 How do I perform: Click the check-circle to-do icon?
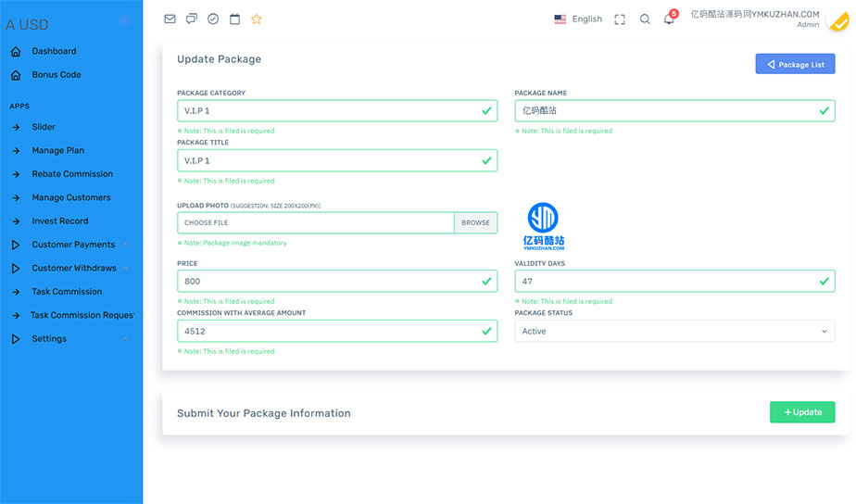(213, 19)
